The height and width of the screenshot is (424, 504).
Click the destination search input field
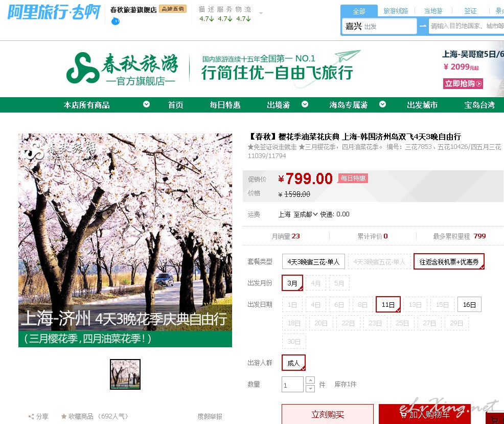(466, 26)
